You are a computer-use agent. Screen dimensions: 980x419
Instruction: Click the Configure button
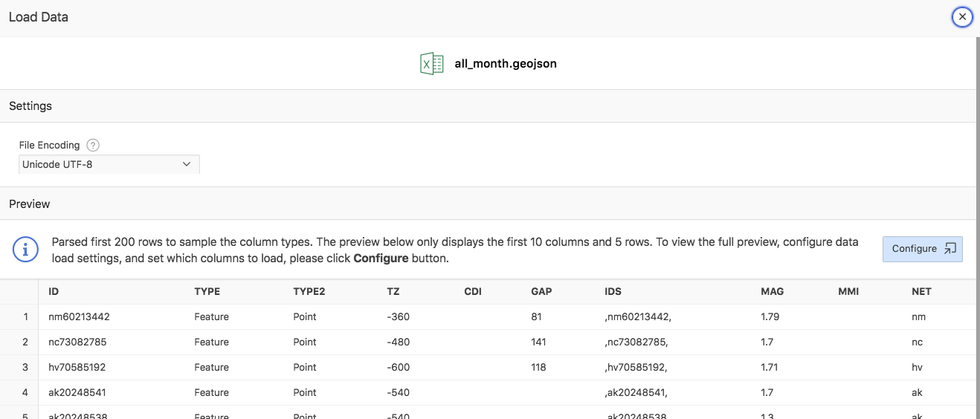point(922,249)
